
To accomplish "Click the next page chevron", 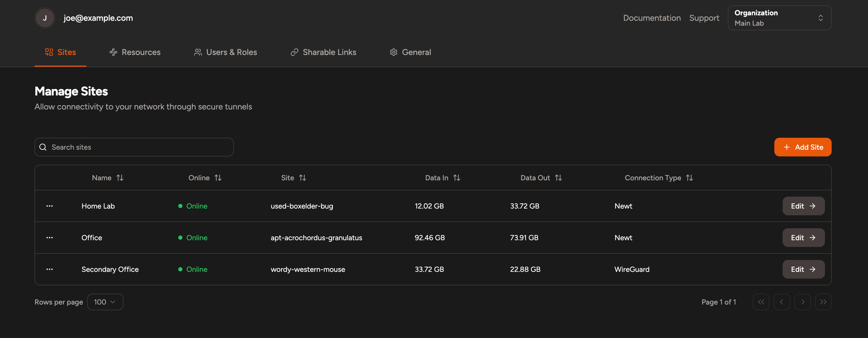I will (x=802, y=302).
